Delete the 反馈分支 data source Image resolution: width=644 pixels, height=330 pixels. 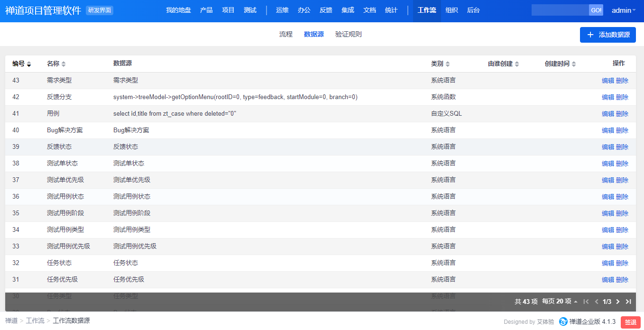pos(622,97)
